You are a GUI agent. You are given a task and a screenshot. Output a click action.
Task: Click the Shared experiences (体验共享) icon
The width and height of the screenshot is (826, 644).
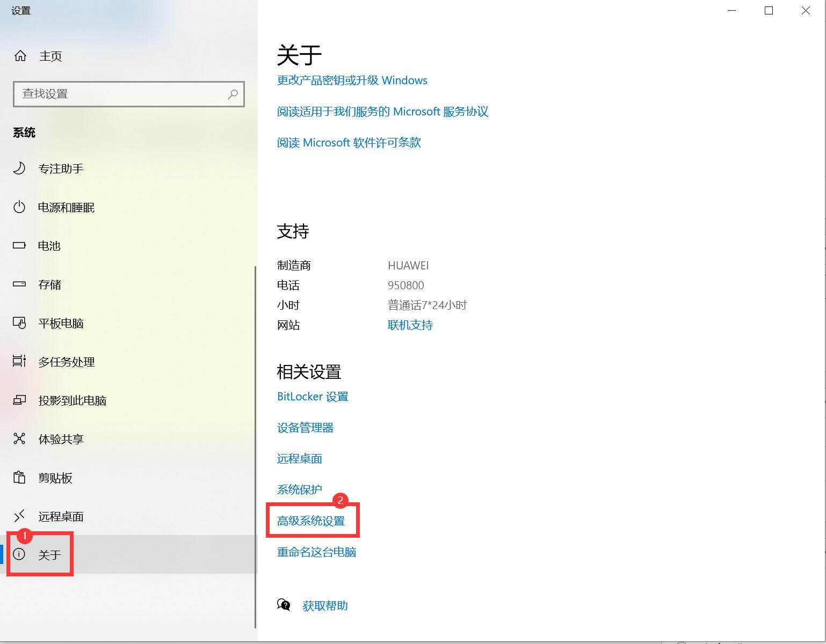(x=19, y=439)
